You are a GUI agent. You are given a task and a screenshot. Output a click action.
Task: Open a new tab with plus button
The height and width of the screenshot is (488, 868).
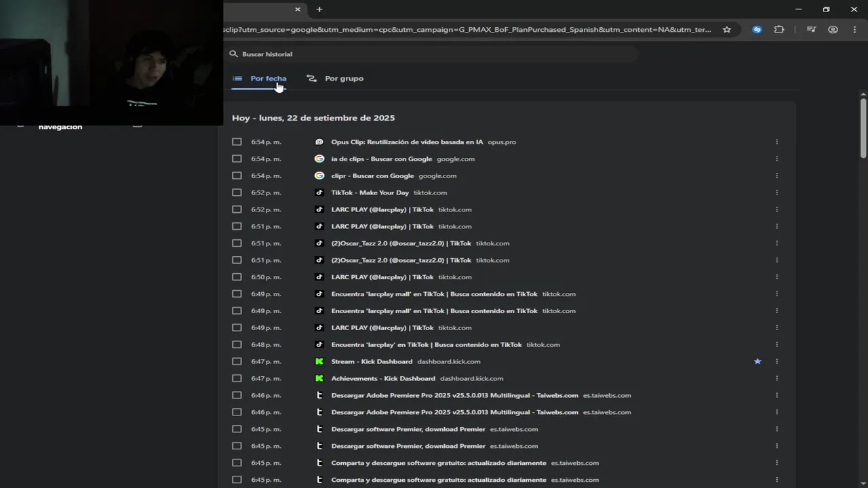coord(319,9)
